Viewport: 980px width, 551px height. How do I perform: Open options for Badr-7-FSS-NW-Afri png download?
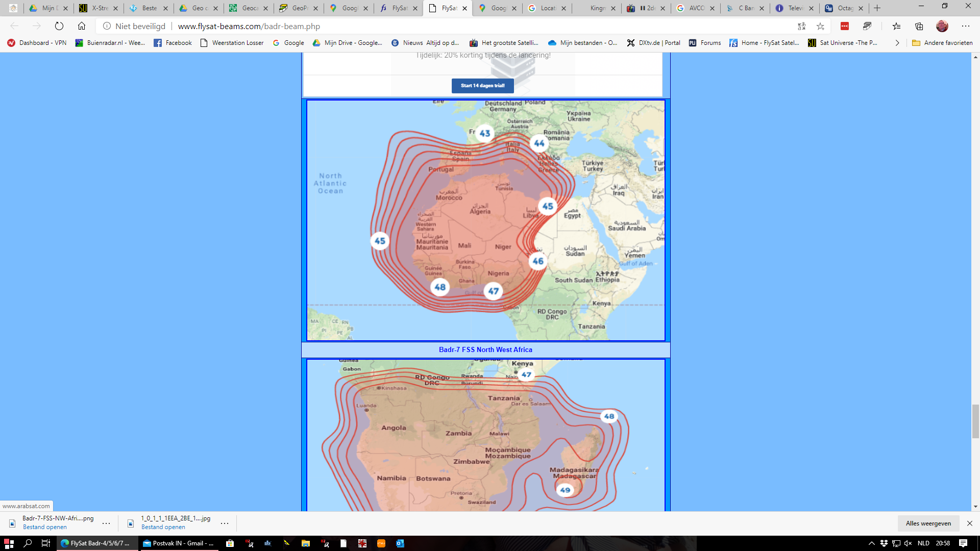click(106, 523)
